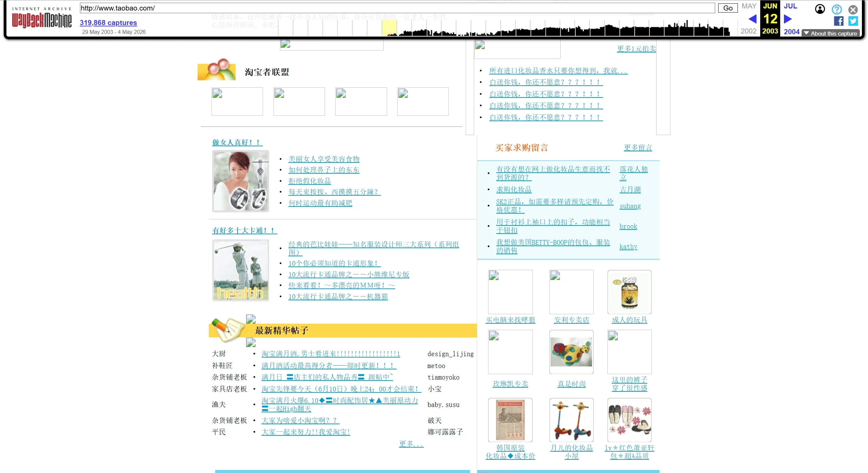Click the fourth broken image under 淘宝者联盟

(x=423, y=102)
